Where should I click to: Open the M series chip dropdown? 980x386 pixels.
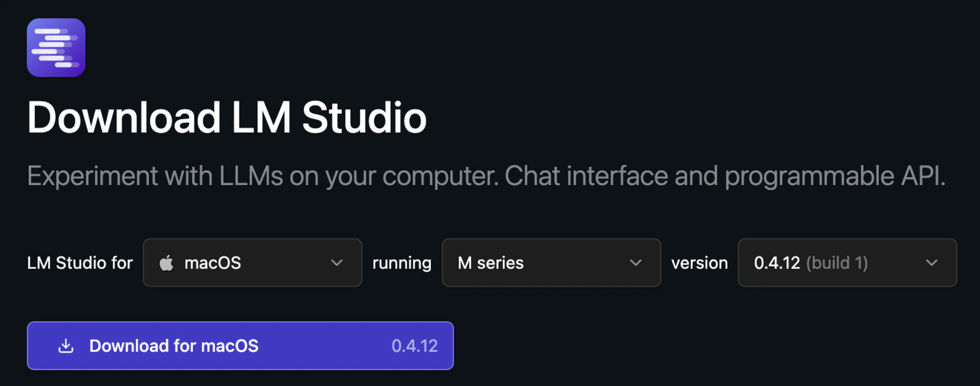tap(551, 263)
